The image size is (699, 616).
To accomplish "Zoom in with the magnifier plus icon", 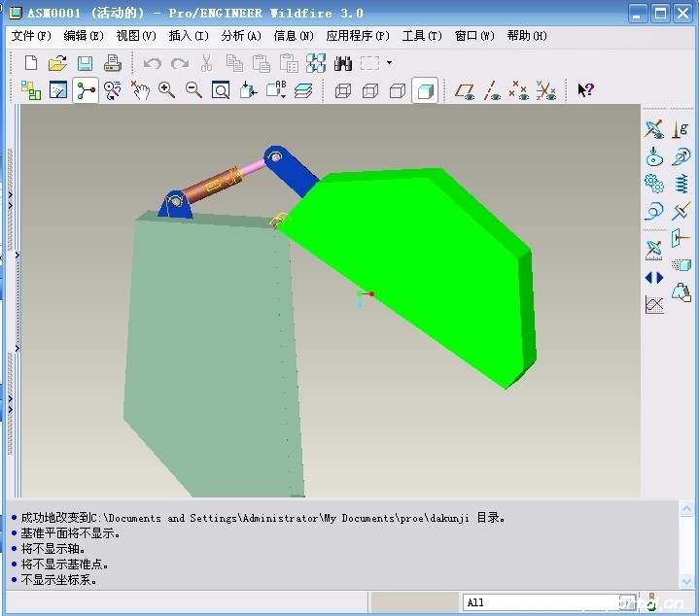I will [x=166, y=90].
